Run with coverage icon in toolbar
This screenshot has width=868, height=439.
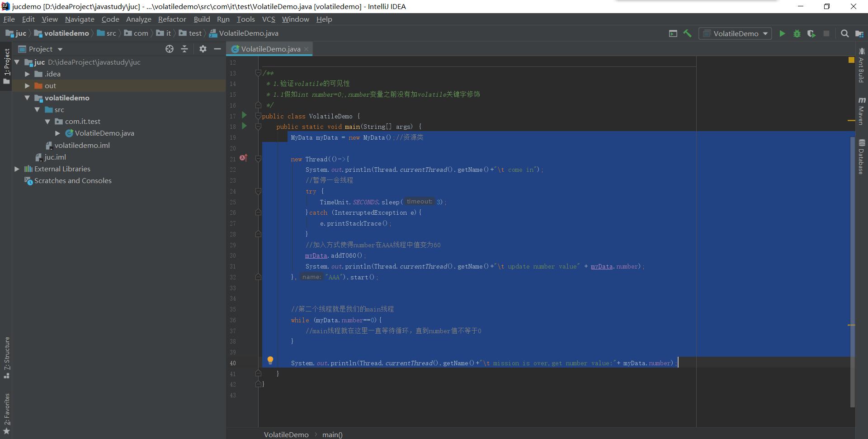(811, 33)
